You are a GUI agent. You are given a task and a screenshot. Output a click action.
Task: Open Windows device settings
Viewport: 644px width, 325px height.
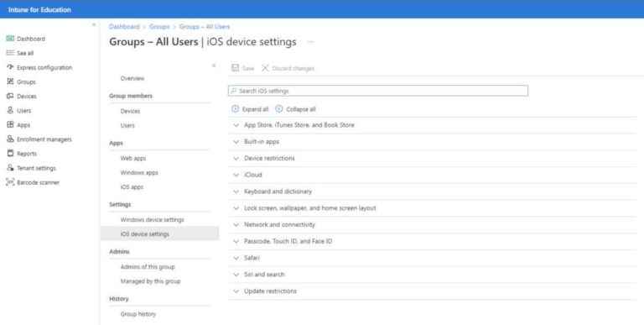(152, 220)
